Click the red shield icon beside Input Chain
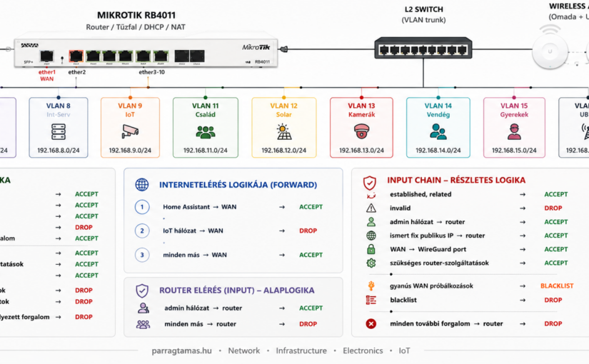The height and width of the screenshot is (364, 589). pos(370,183)
